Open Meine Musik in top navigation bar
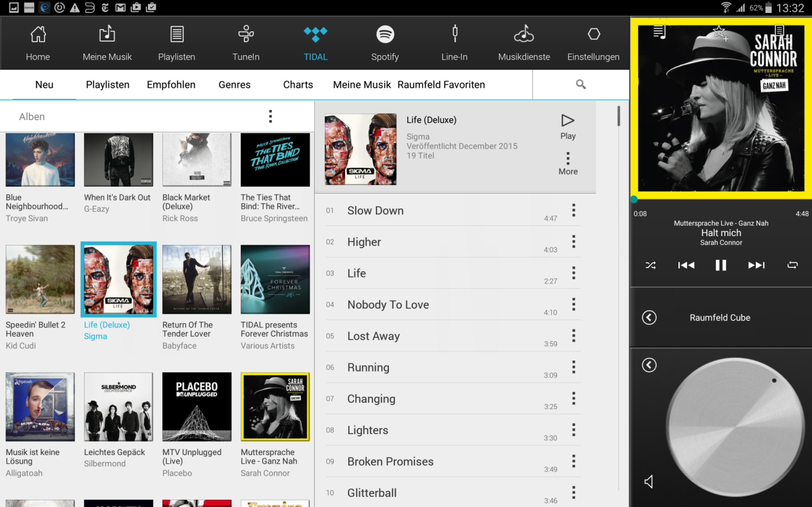 click(x=107, y=43)
